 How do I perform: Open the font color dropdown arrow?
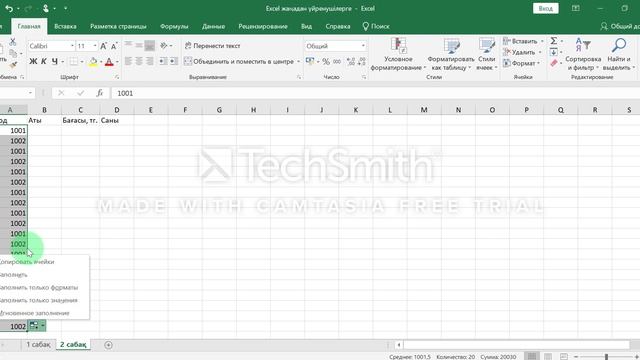point(117,62)
